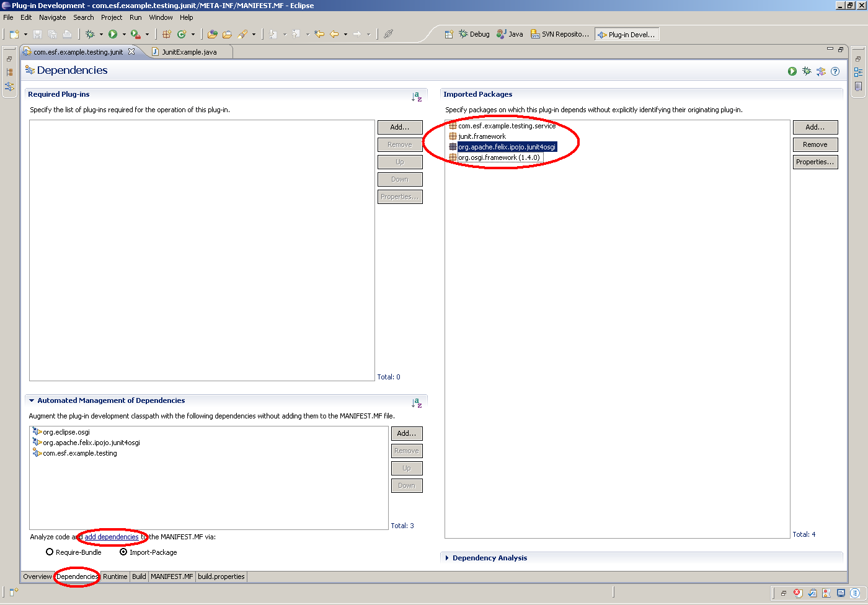Select the junit.framework imported package
868x605 pixels.
(x=477, y=136)
